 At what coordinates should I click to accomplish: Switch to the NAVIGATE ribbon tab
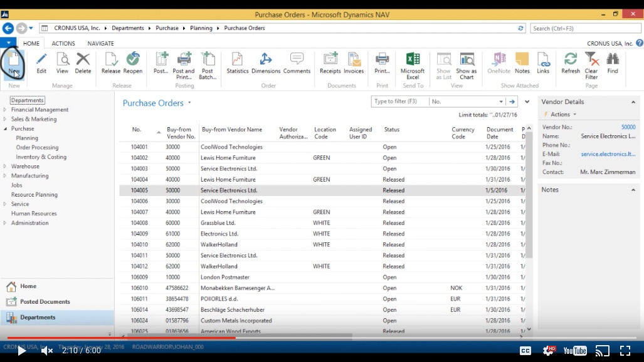click(x=100, y=43)
